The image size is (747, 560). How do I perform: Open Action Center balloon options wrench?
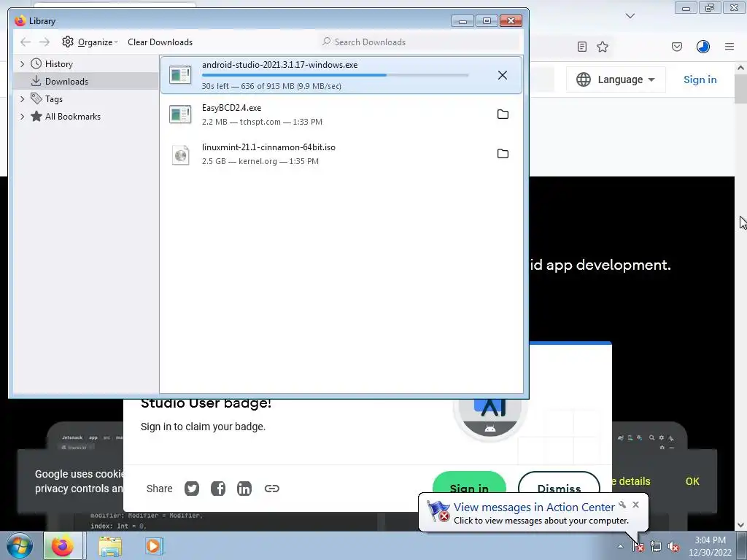pos(622,505)
